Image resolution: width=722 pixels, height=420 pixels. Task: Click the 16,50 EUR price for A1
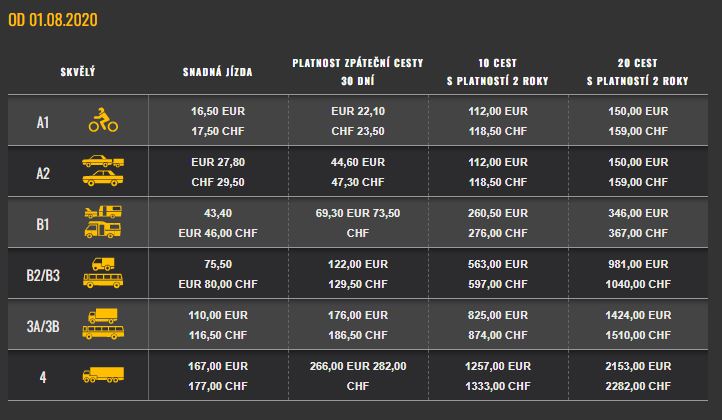[218, 112]
